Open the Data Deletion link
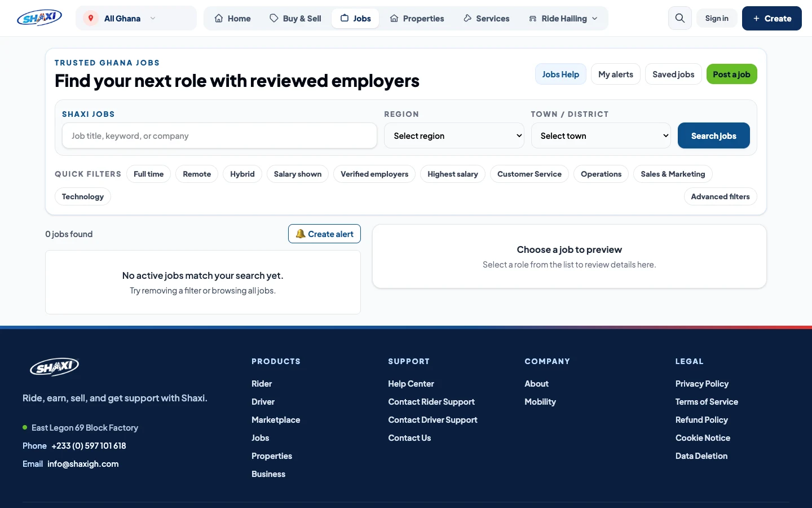Viewport: 812px width, 508px height. (x=701, y=456)
